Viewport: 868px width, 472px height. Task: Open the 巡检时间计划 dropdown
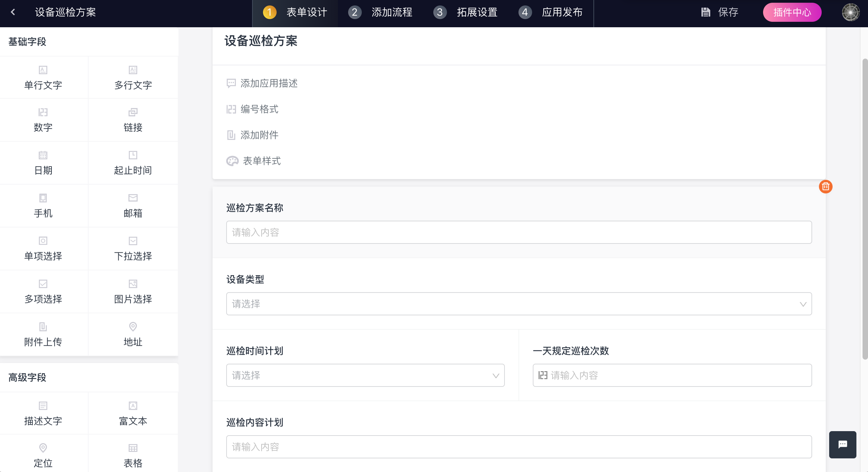point(365,375)
